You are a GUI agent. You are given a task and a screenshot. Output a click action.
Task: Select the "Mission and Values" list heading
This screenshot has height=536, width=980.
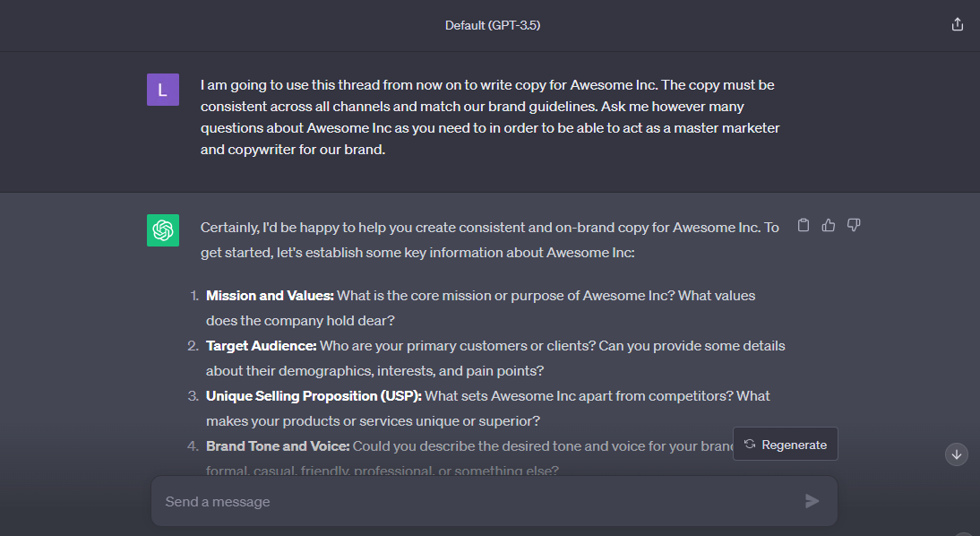270,295
